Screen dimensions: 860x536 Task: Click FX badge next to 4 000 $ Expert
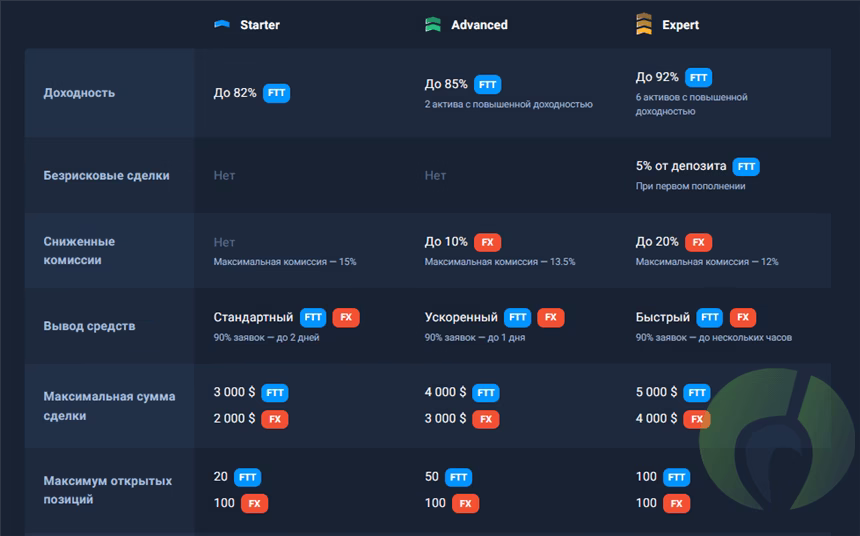coord(697,419)
